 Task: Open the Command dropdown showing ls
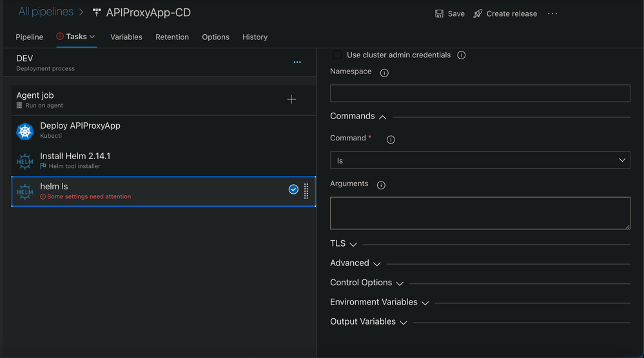coord(480,160)
